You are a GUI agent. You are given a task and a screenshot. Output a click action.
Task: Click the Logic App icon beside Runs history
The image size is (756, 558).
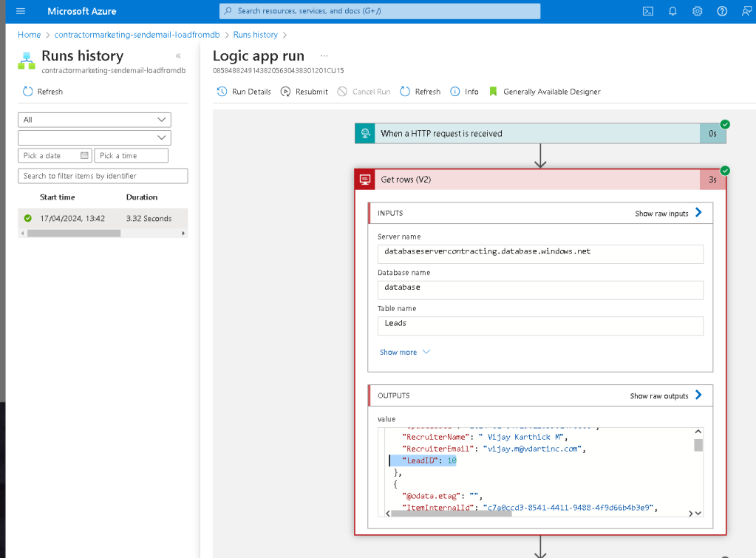click(27, 61)
